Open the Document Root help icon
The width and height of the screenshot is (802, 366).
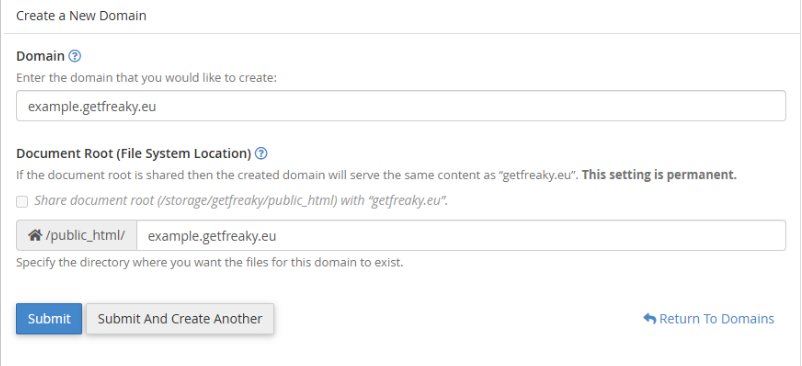[x=261, y=153]
